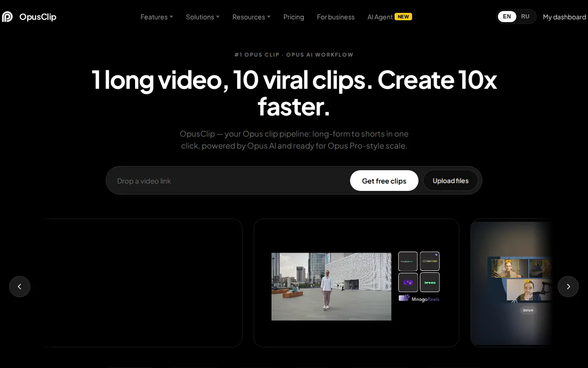Click the OpusClip brand name
The height and width of the screenshot is (368, 588).
[38, 17]
